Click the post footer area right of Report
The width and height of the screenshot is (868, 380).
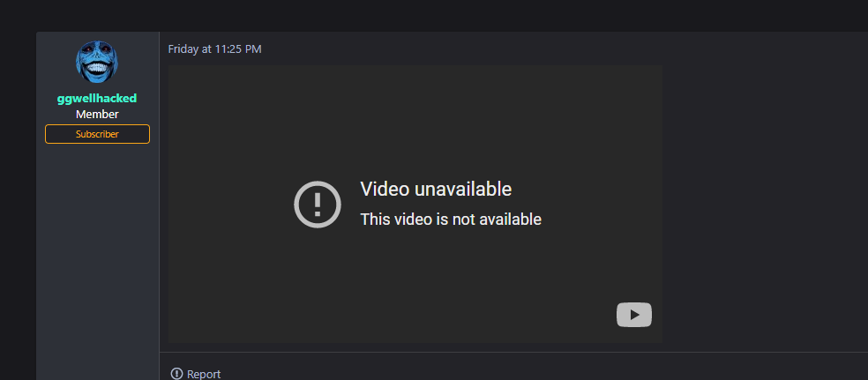[542, 370]
